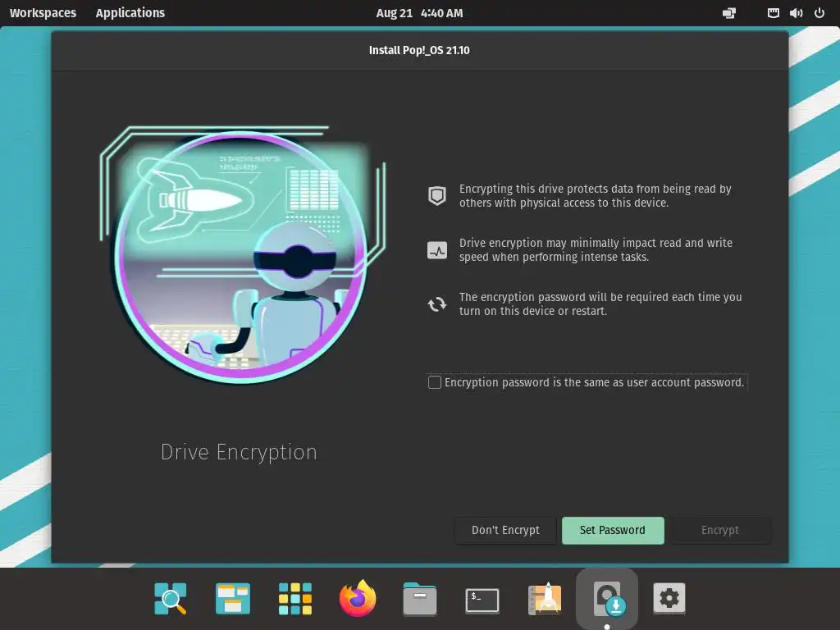Open the Pop!_Shop rocket icon
The height and width of the screenshot is (630, 840).
point(545,598)
